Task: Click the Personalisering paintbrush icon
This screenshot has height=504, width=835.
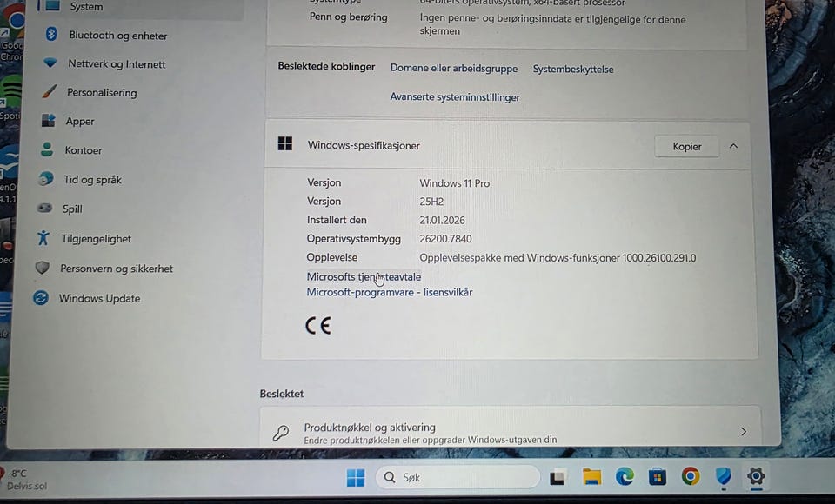Action: pos(49,91)
